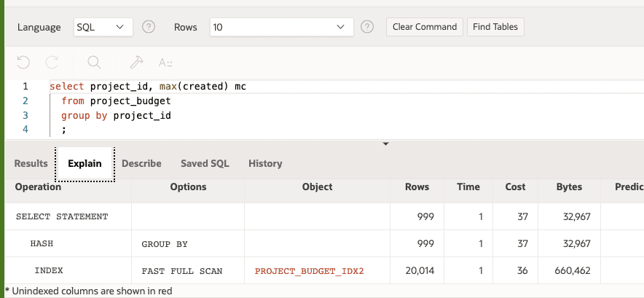Click the Query Builder hammer icon

click(136, 63)
